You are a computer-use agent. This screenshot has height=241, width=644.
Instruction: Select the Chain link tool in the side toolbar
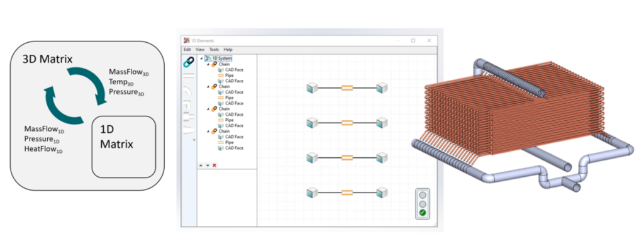pos(189,62)
